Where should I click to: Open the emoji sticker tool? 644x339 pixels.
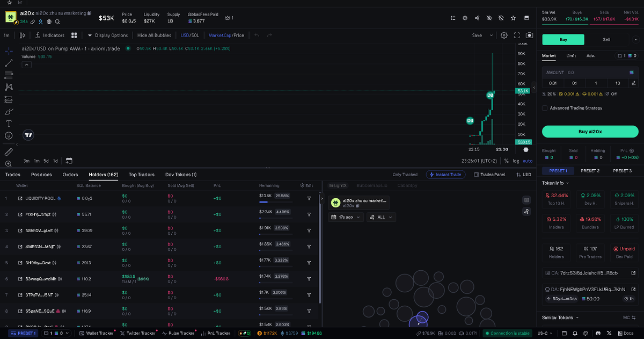click(x=9, y=136)
